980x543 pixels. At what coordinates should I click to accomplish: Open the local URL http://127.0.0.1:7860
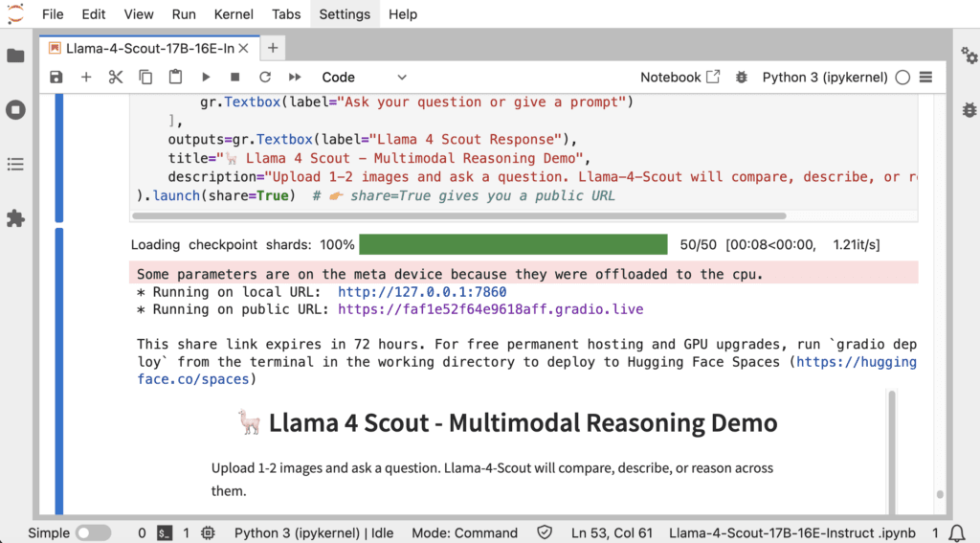click(x=422, y=292)
